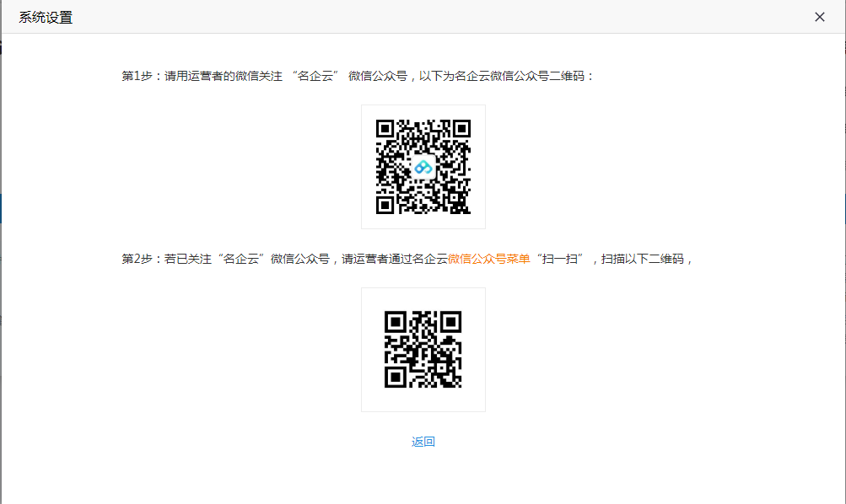846x504 pixels.
Task: Click the second step's scan QR code
Action: pyautogui.click(x=423, y=350)
